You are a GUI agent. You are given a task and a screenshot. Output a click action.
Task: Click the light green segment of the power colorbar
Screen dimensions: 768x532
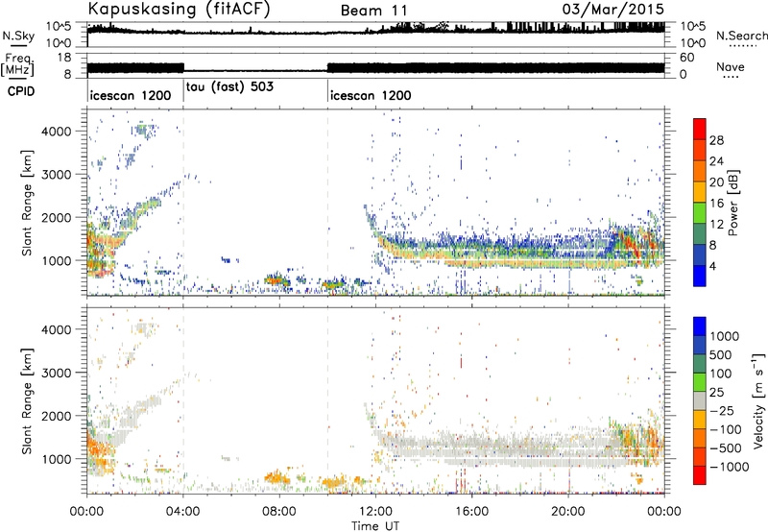click(700, 213)
